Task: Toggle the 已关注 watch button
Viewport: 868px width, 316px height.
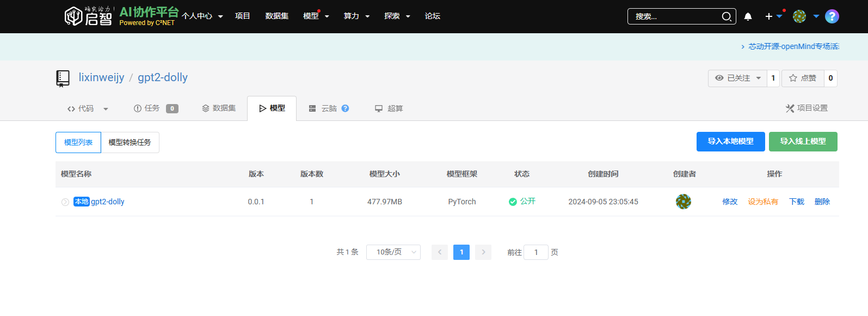Action: (x=737, y=78)
